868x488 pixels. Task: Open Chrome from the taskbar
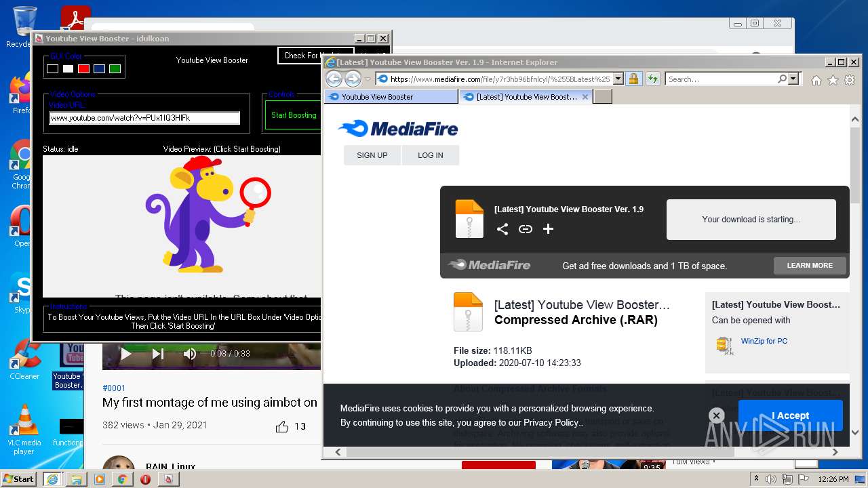(122, 479)
